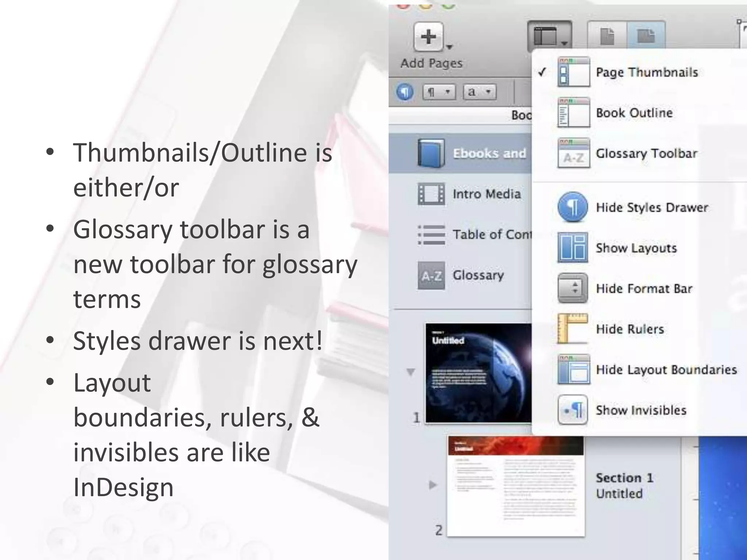
Task: Select Hide Styles Drawer menu item
Action: coord(639,207)
